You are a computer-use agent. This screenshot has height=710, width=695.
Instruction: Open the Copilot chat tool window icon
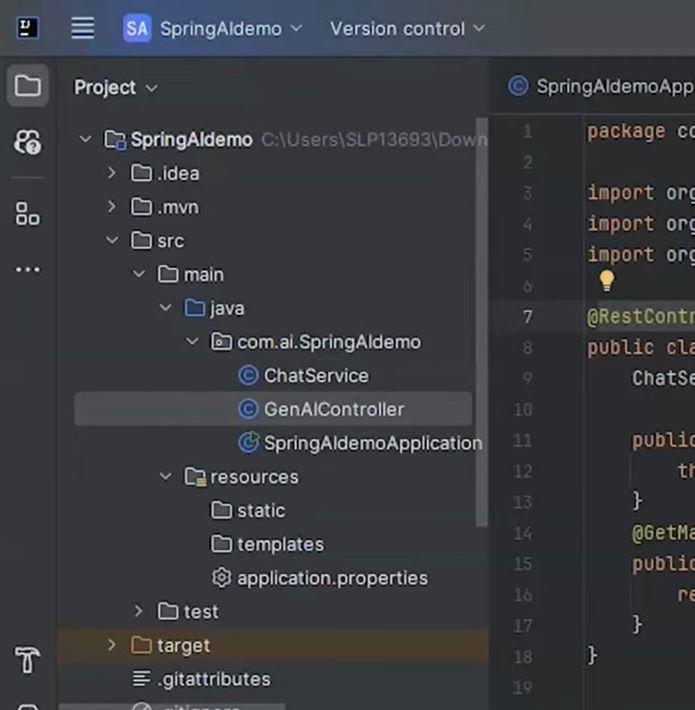[28, 142]
